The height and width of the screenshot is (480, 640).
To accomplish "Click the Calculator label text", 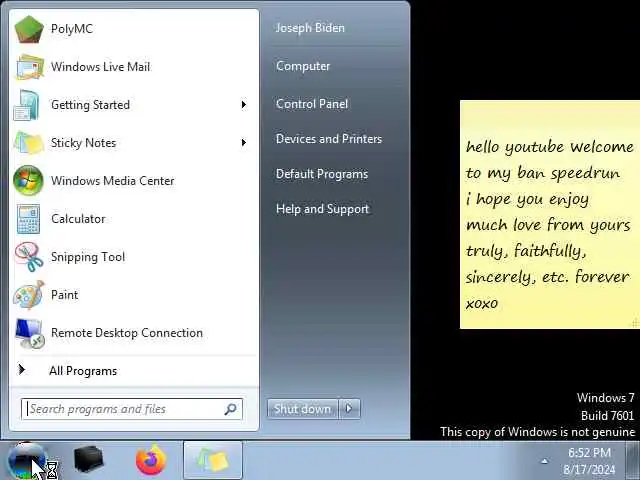I will click(78, 219).
